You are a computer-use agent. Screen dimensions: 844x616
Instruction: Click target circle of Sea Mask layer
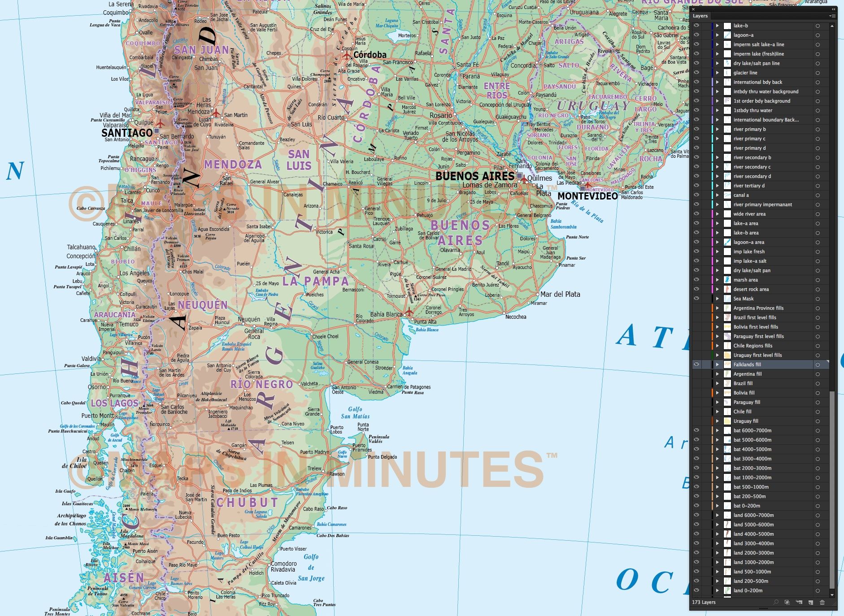pos(818,299)
